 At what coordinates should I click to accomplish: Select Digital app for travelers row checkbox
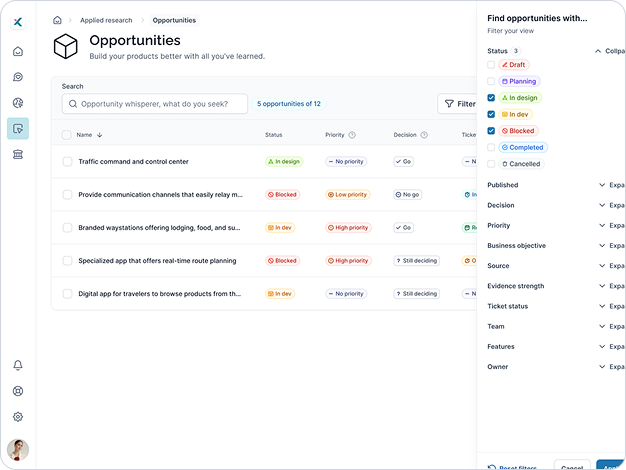point(67,294)
